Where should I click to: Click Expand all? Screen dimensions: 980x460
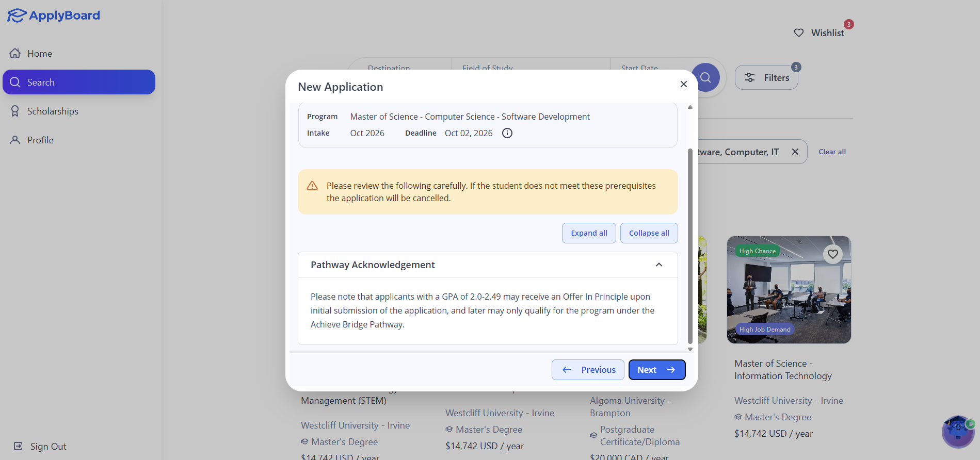589,233
